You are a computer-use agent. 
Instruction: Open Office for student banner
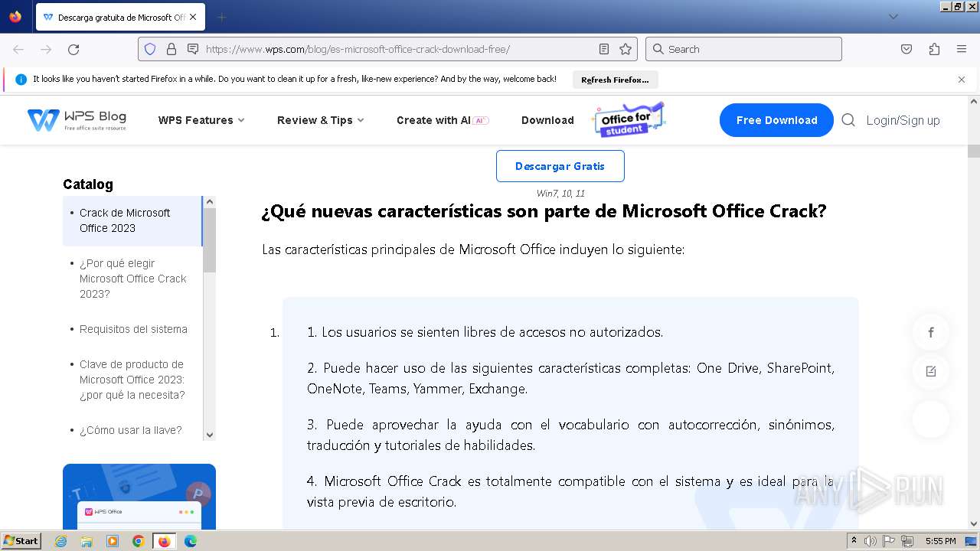pos(628,120)
